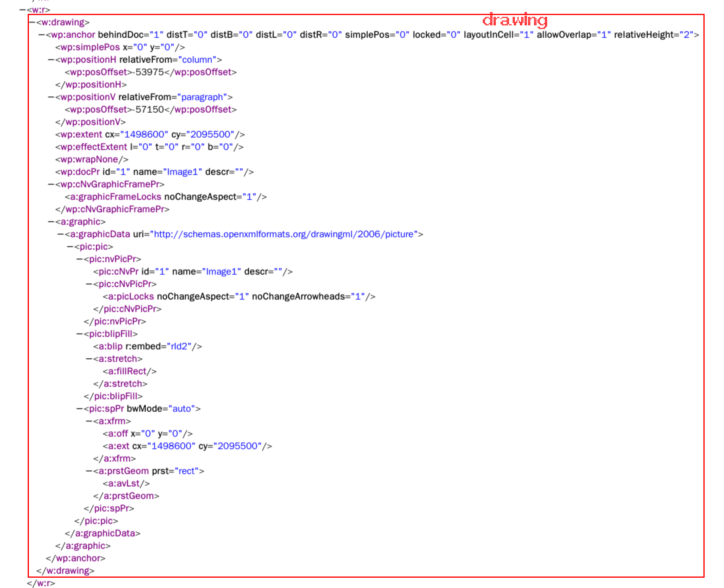The width and height of the screenshot is (724, 588).
Task: Collapse the pic:cNvPicPr node
Action: (x=89, y=284)
